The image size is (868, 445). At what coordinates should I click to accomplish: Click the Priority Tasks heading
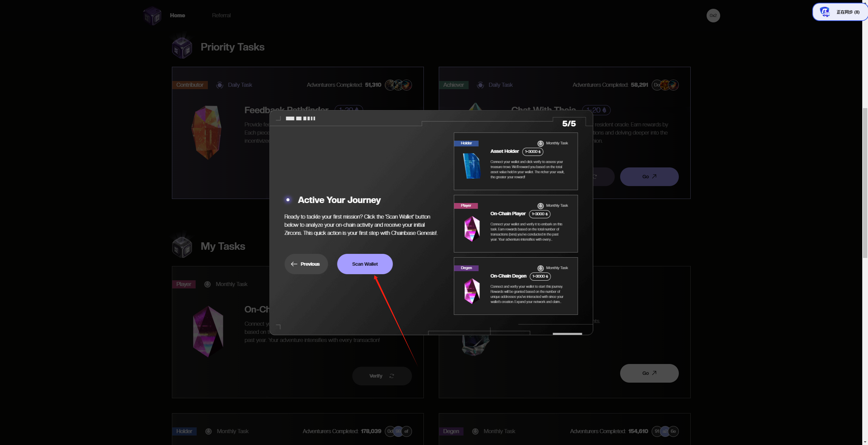[x=232, y=47]
